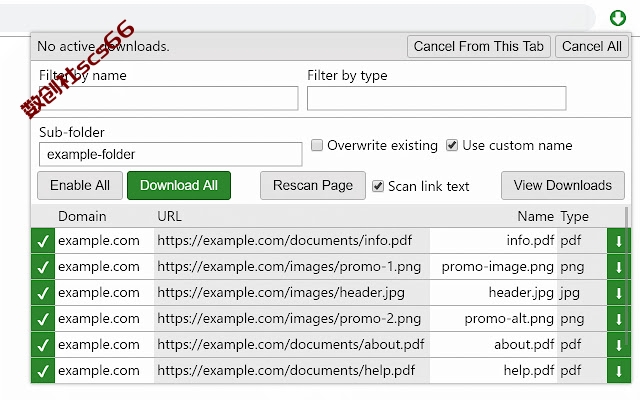Select URL https://example.com/documents/about.pdf
This screenshot has width=640, height=400.
(x=291, y=345)
